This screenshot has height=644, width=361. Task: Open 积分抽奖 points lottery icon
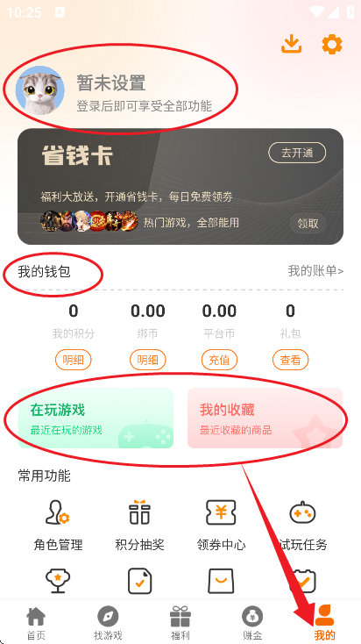(x=139, y=512)
